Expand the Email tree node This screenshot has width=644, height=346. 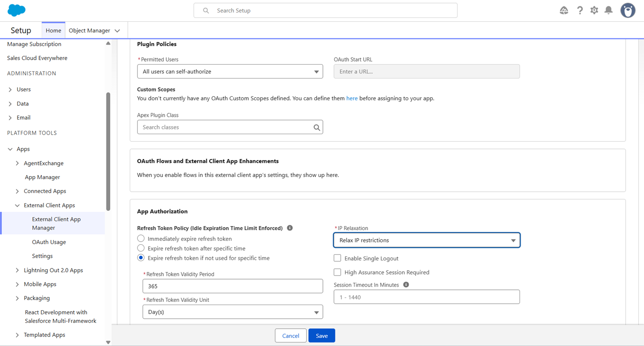(x=10, y=118)
